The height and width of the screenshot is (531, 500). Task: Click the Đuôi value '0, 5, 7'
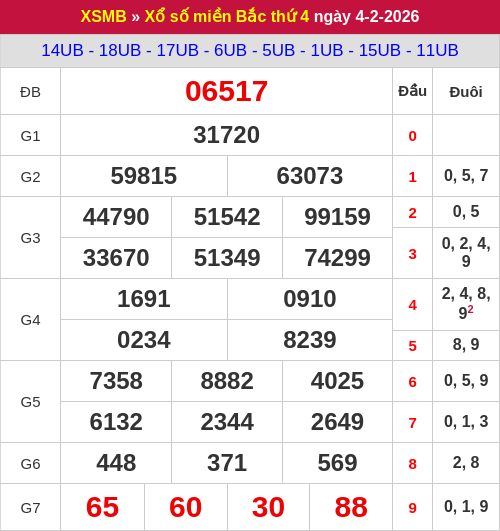coord(466,176)
